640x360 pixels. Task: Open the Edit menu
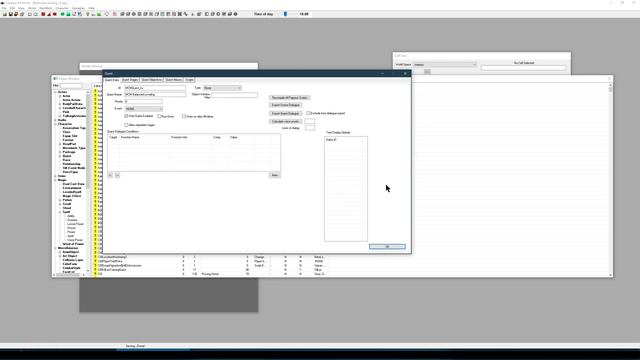(x=12, y=8)
